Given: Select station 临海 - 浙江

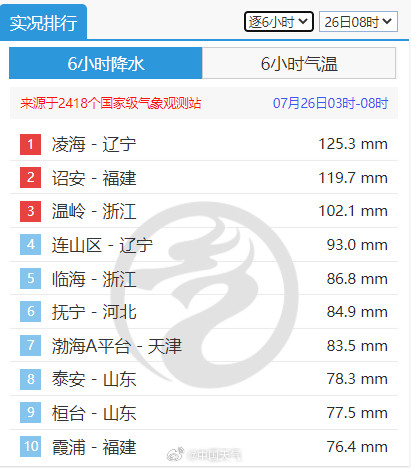Looking at the screenshot, I should pos(94,279).
